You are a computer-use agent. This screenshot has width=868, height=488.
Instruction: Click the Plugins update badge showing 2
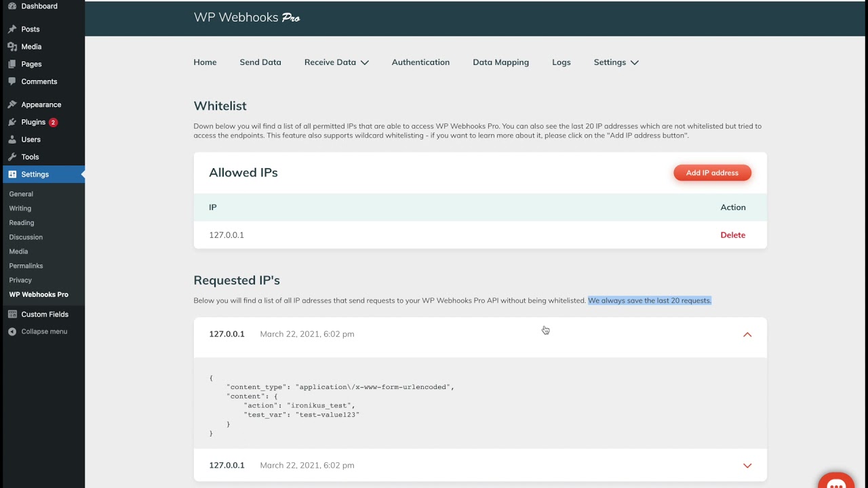[x=53, y=123]
